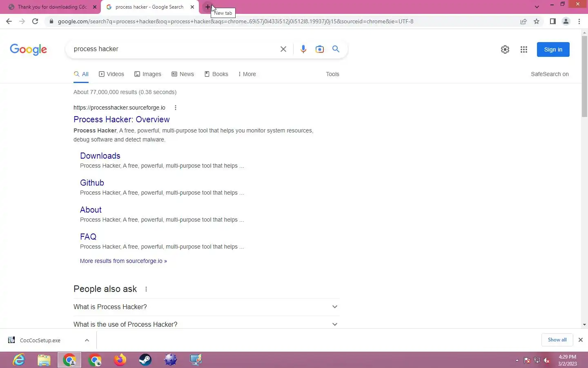Click the Sign in button
The height and width of the screenshot is (368, 588).
point(553,49)
